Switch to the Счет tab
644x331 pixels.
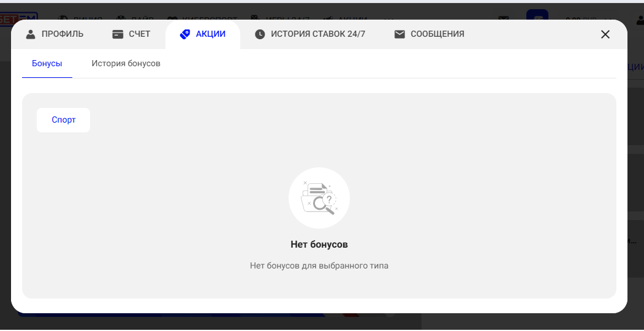pyautogui.click(x=139, y=34)
